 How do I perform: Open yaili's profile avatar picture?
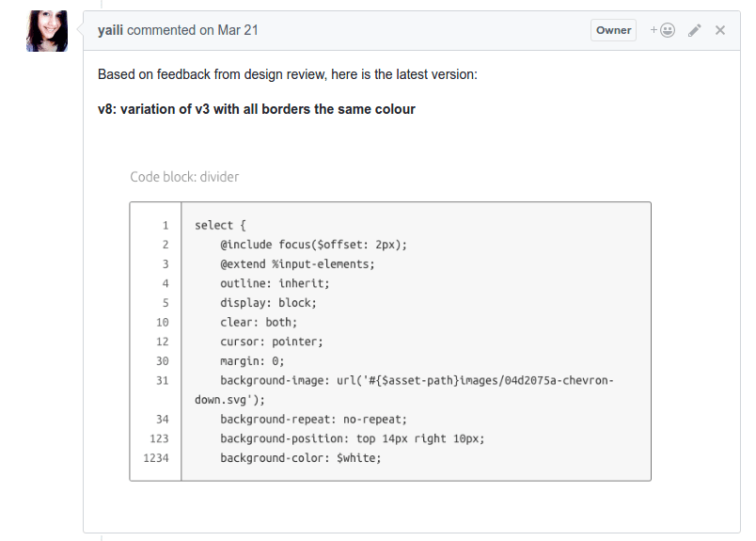(47, 31)
